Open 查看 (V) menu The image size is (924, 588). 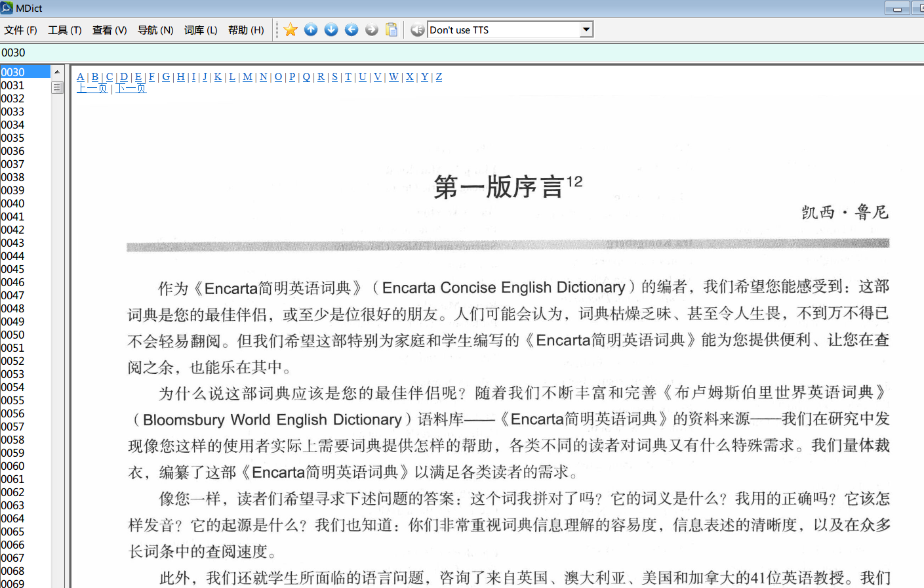110,30
